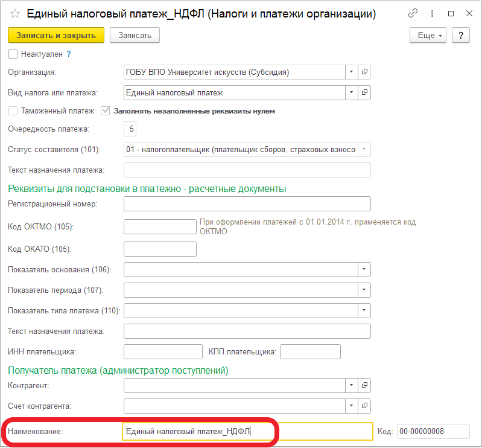This screenshot has height=448, width=482.
Task: Open the Вид налога или платежа record icon
Action: coord(364,92)
